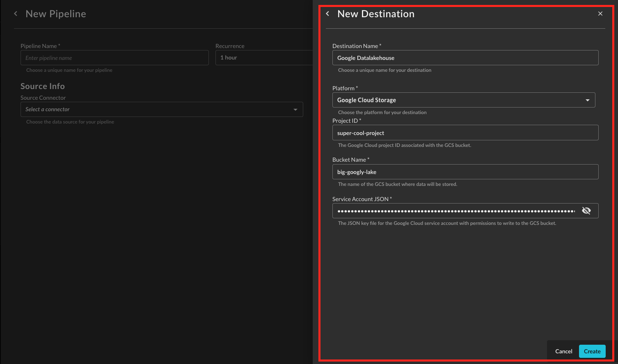Click hint 'Choose a unique name for your pipeline'
Screen dimensions: 618x364
pos(69,70)
